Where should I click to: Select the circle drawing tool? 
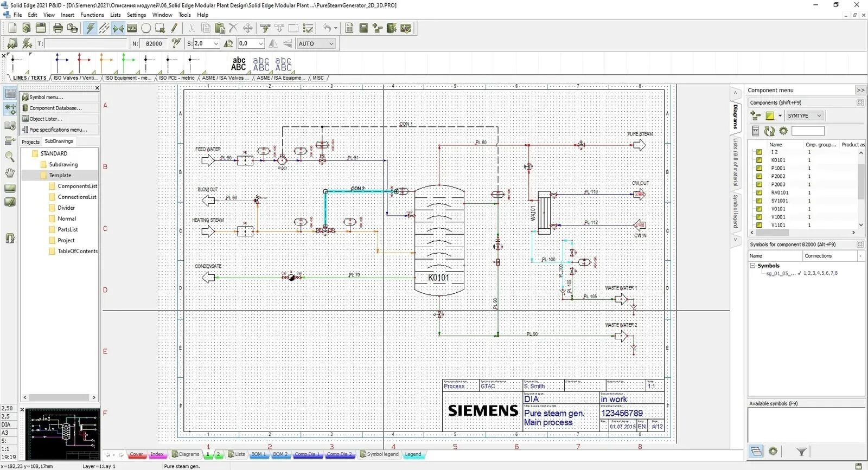pos(146,28)
